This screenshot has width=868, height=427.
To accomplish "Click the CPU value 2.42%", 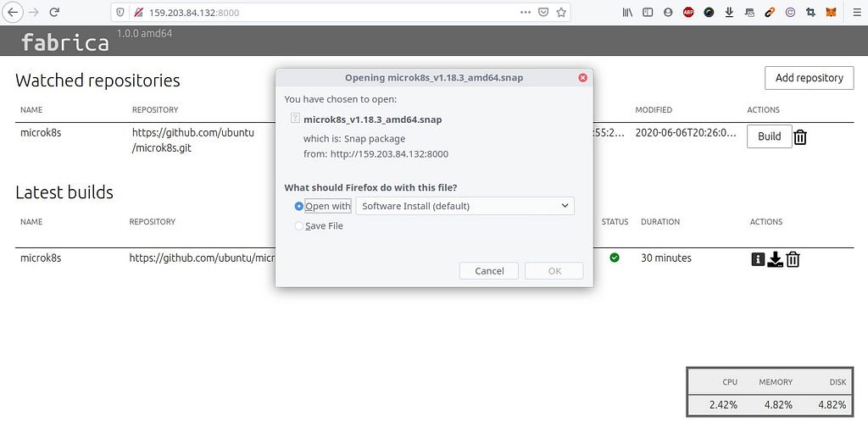I will pos(723,405).
